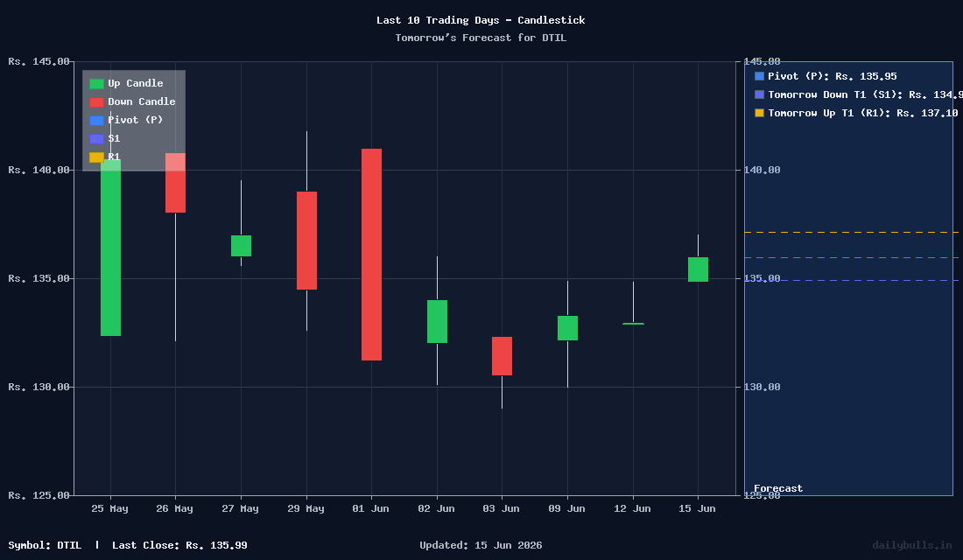
Task: Click the Rs. 145.00 left axis label
Action: click(x=39, y=61)
